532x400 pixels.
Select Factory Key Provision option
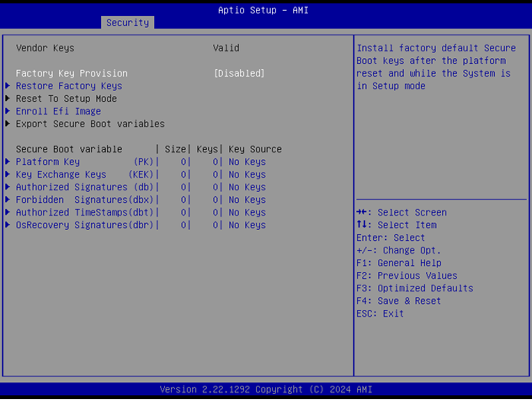(72, 73)
